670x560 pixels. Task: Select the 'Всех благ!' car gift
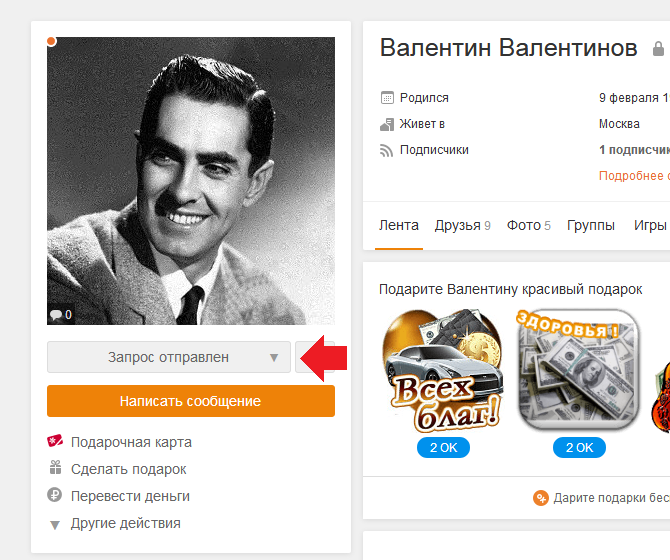pos(444,370)
